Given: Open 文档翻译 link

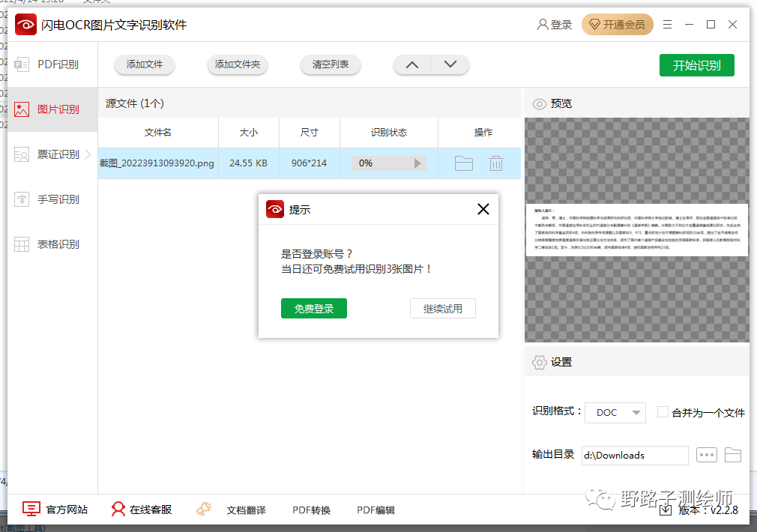Looking at the screenshot, I should (x=247, y=510).
